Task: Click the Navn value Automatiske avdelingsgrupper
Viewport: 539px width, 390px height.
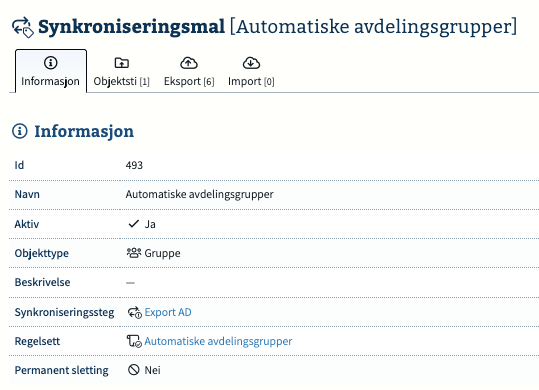Action: point(199,194)
